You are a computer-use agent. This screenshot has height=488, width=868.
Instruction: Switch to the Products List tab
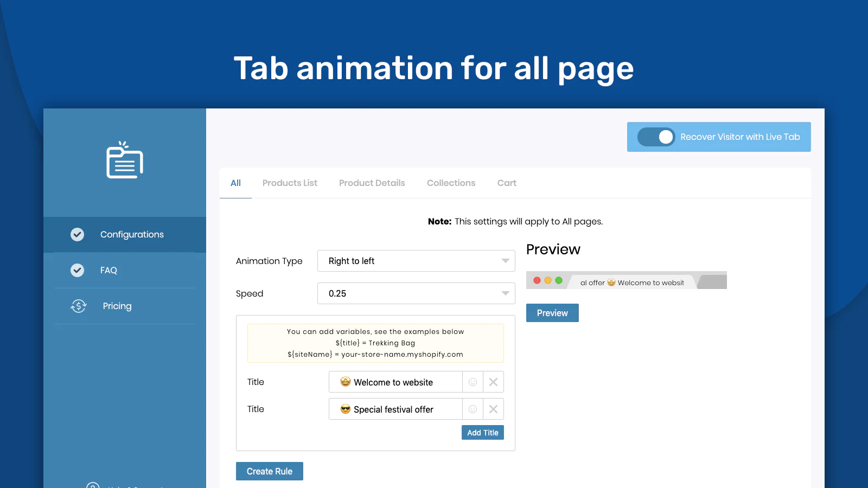tap(290, 183)
